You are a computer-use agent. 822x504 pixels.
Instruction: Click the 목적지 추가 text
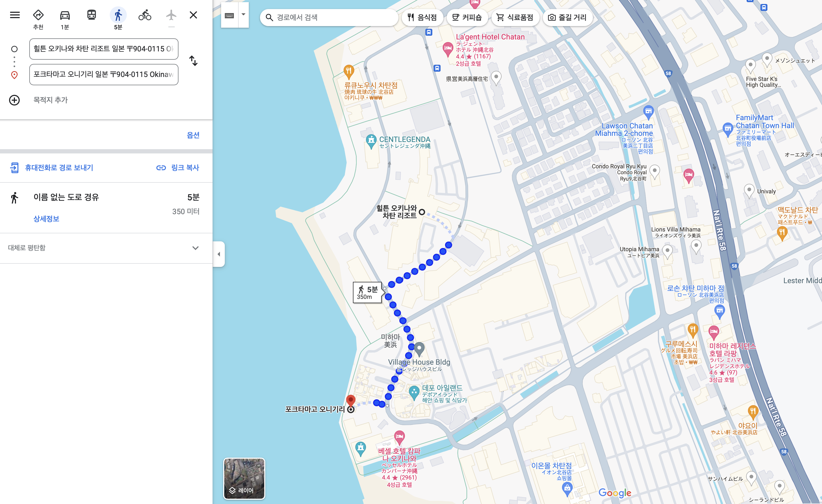(50, 100)
